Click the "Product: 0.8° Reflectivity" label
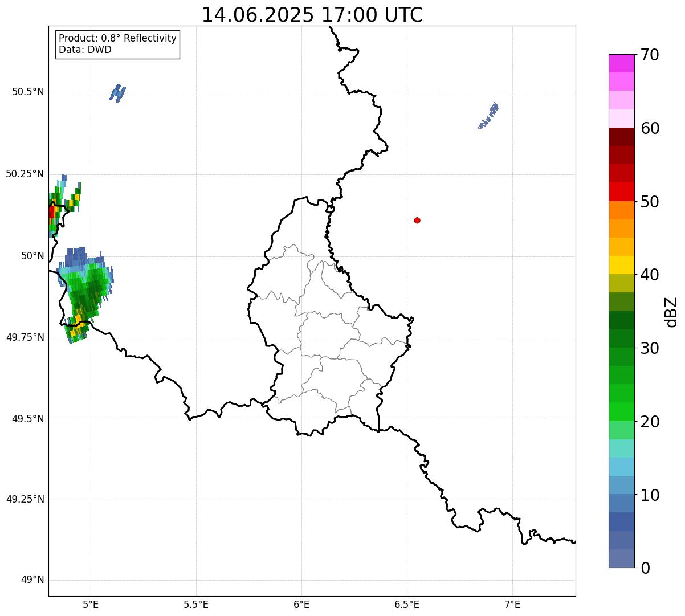685x616 pixels. [118, 38]
